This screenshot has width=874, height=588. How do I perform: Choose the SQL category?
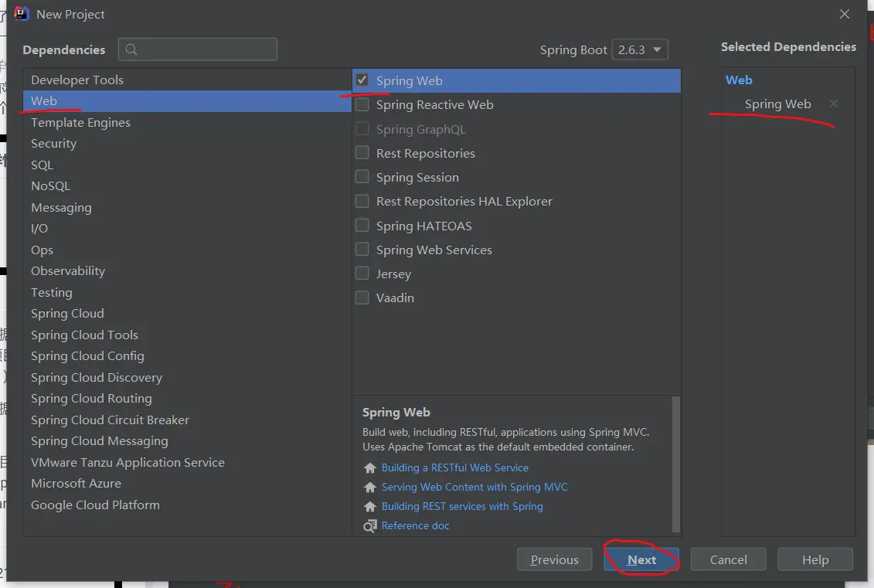(x=187, y=165)
